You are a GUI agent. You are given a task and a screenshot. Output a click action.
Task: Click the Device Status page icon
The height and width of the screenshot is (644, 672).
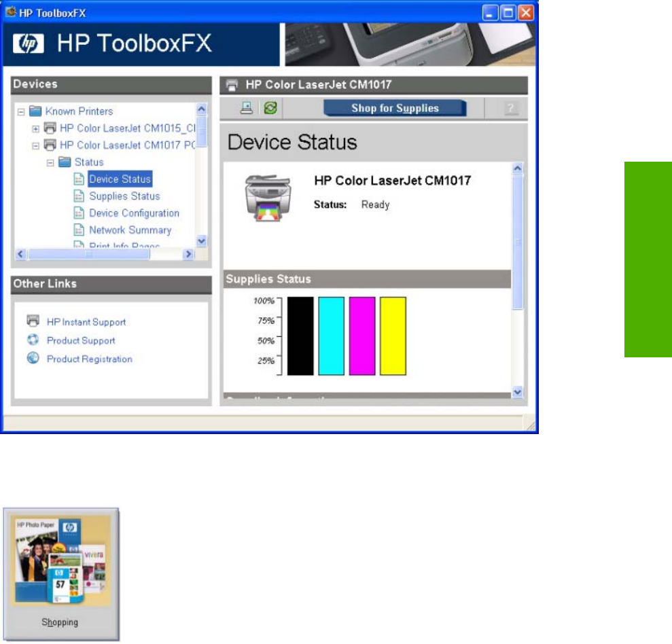tap(79, 179)
